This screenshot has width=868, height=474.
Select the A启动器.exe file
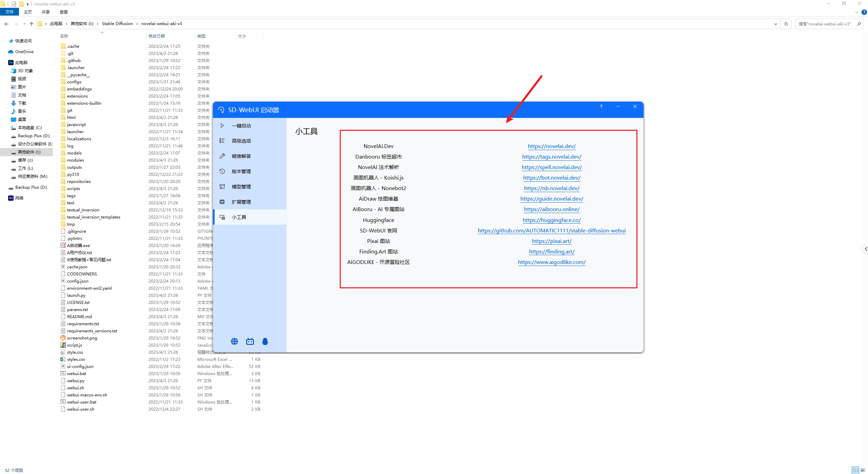coord(78,245)
